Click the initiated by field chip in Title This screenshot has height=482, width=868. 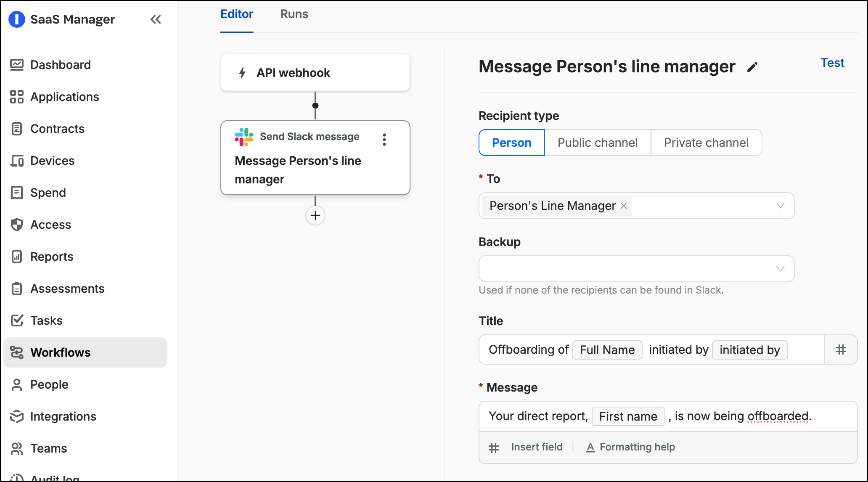[750, 350]
